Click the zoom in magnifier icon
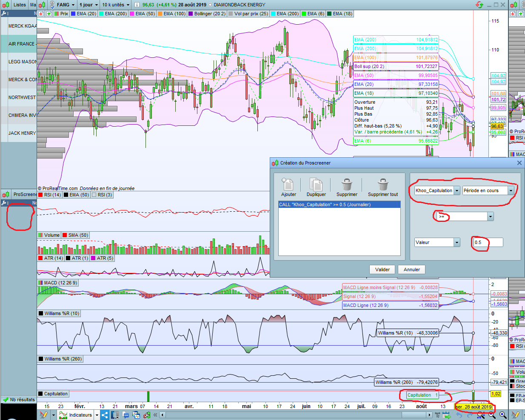 503,414
